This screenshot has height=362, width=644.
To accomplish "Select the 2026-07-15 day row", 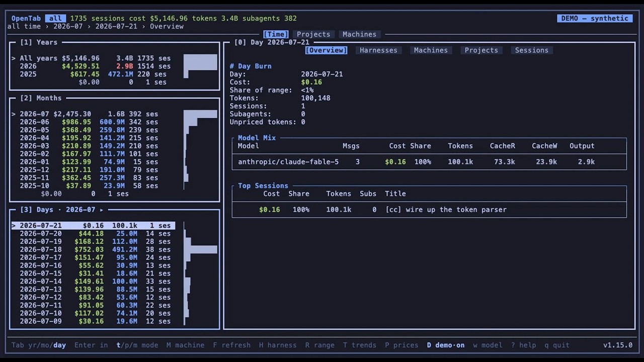I will [93, 274].
